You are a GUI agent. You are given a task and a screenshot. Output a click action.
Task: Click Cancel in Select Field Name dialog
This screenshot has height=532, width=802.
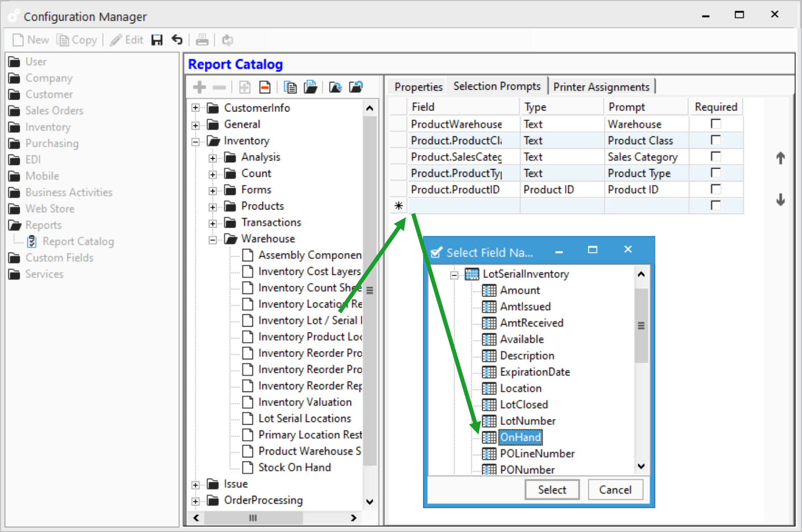pos(615,489)
